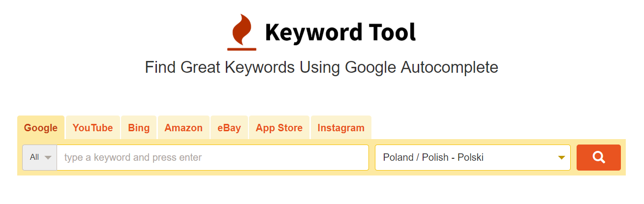The image size is (644, 204).
Task: Click the 'type a keyword' placeholder text
Action: coord(133,158)
